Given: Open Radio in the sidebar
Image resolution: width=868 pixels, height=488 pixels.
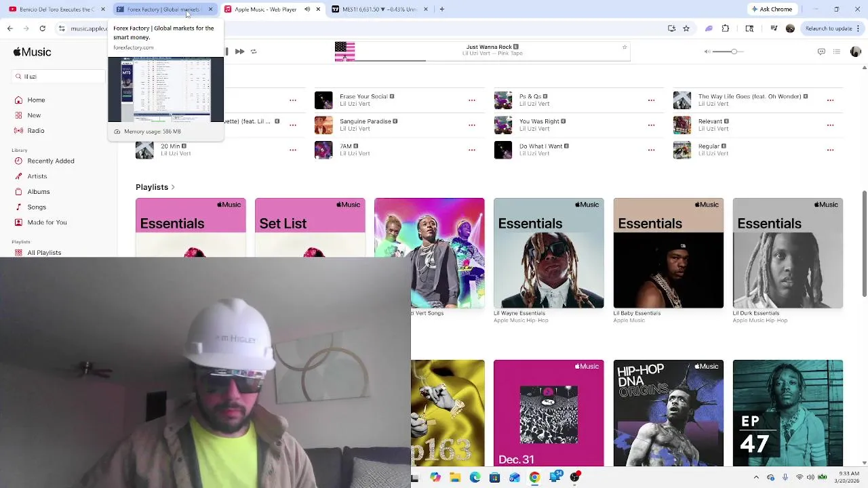Looking at the screenshot, I should coord(36,131).
